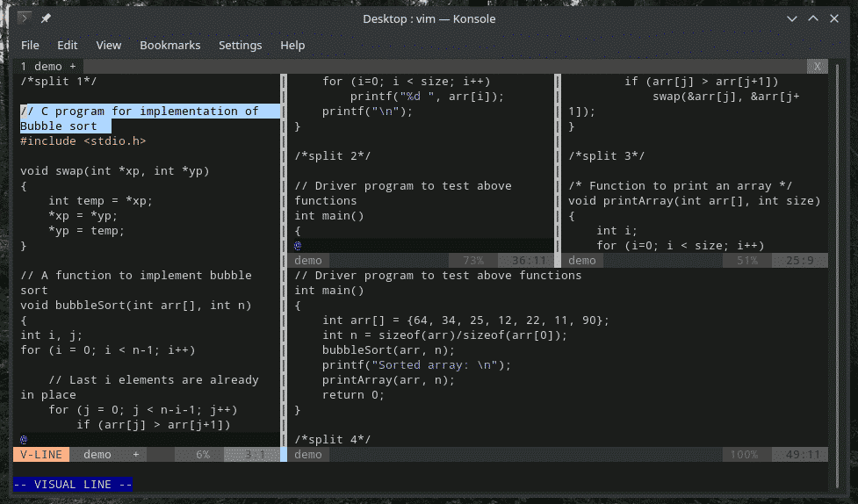Click the V-LINE mode indicator
Image resolution: width=858 pixels, height=504 pixels.
click(41, 454)
